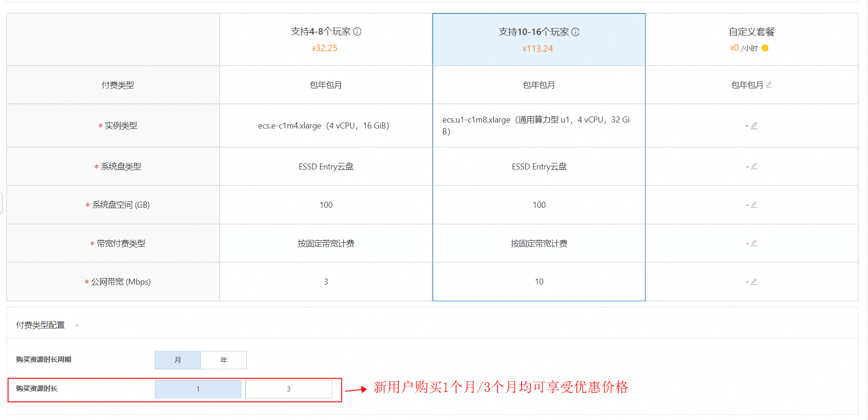Click the 带宽付费类型 row label

pyautogui.click(x=121, y=243)
